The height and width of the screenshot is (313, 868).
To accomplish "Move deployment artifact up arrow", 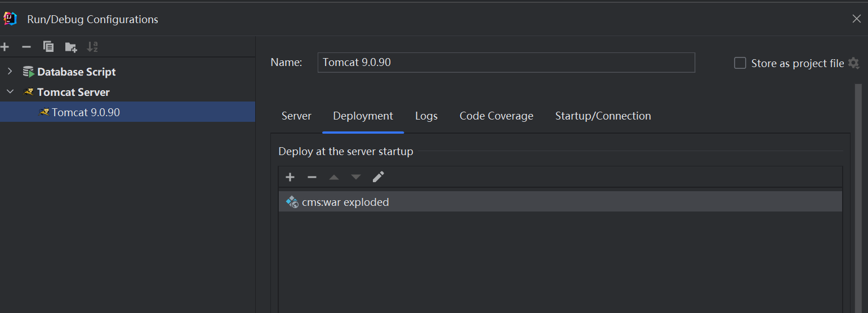I will click(x=334, y=177).
